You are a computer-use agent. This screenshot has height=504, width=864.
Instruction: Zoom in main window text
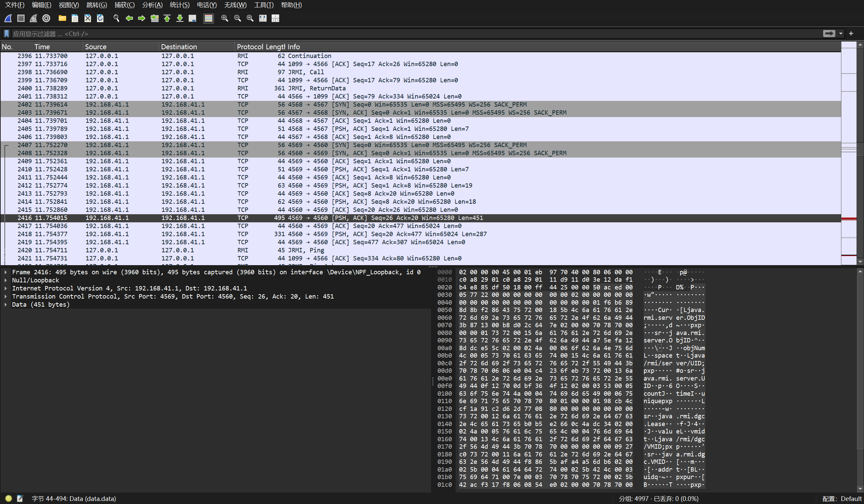coord(224,18)
